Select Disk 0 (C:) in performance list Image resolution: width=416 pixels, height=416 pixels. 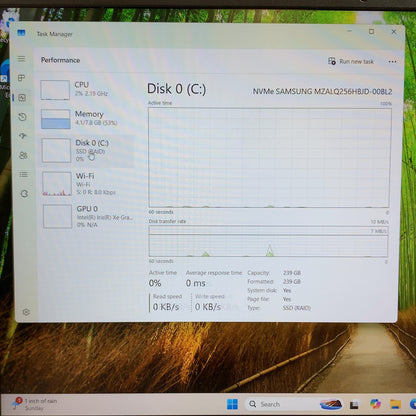pyautogui.click(x=88, y=151)
